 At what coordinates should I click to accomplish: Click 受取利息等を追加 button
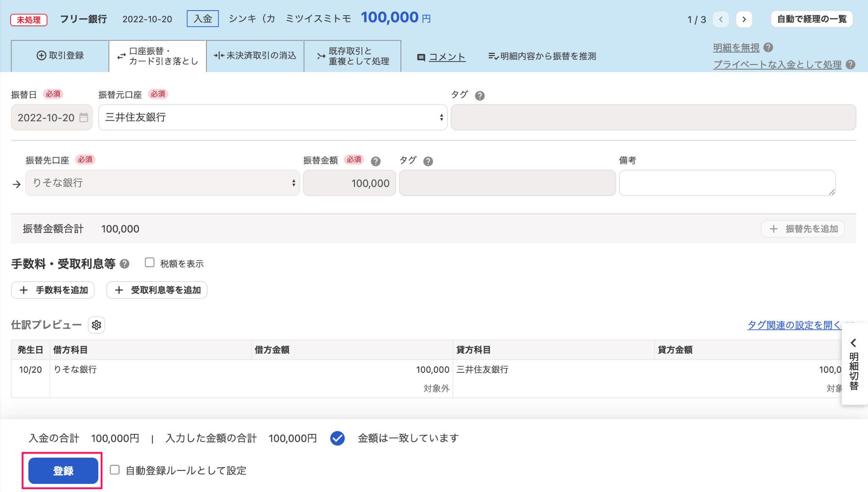pos(157,290)
